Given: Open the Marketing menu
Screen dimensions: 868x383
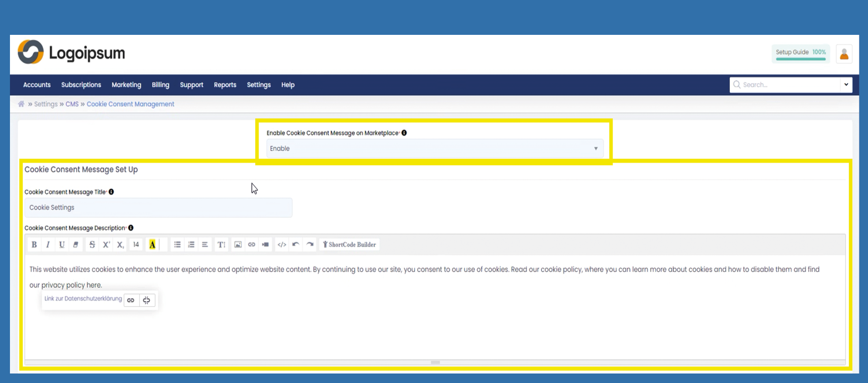Looking at the screenshot, I should pyautogui.click(x=126, y=85).
